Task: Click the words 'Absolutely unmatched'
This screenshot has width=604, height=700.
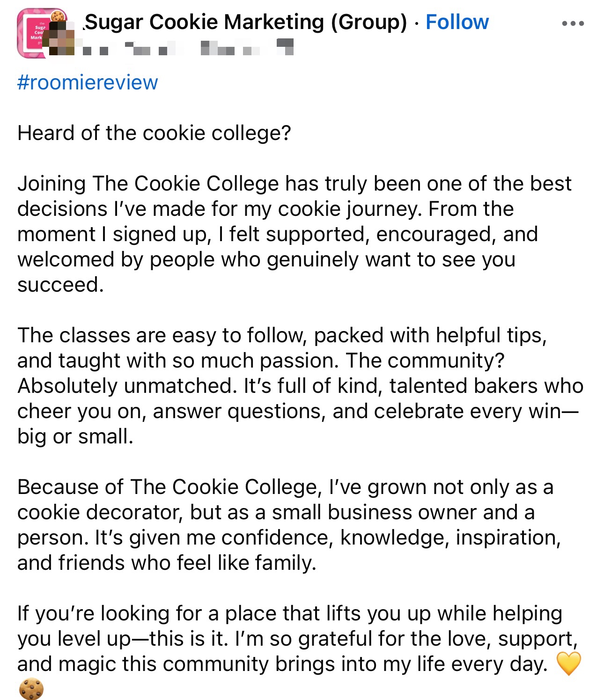Action: (x=125, y=386)
